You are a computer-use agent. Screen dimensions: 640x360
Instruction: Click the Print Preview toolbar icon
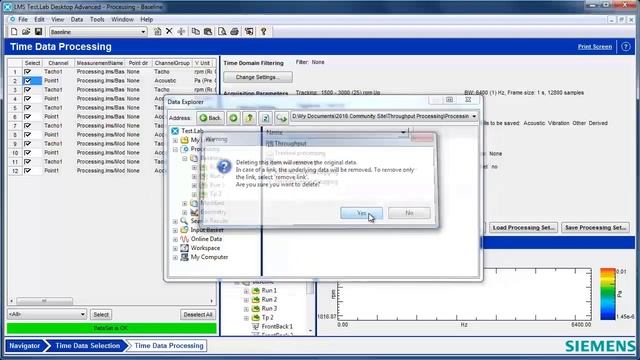(x=222, y=31)
